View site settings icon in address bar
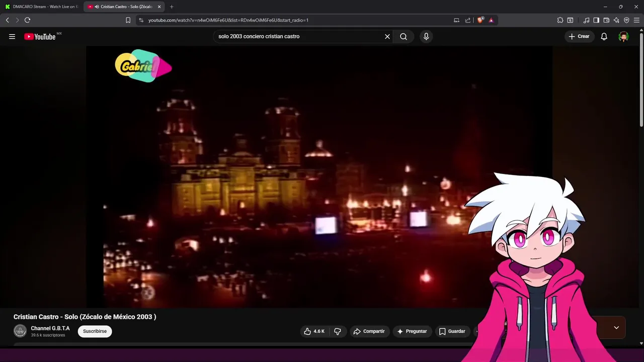 tap(141, 20)
